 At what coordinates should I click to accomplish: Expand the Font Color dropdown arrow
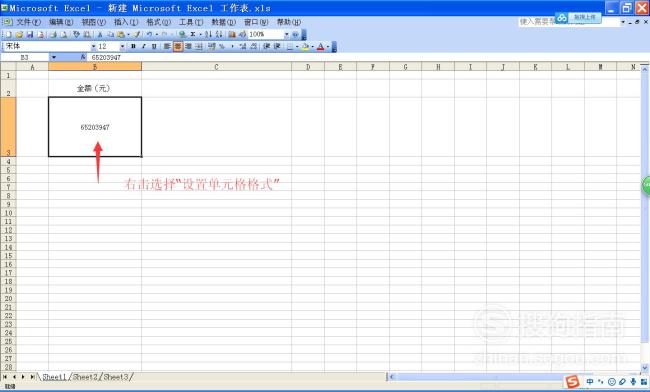coord(327,46)
